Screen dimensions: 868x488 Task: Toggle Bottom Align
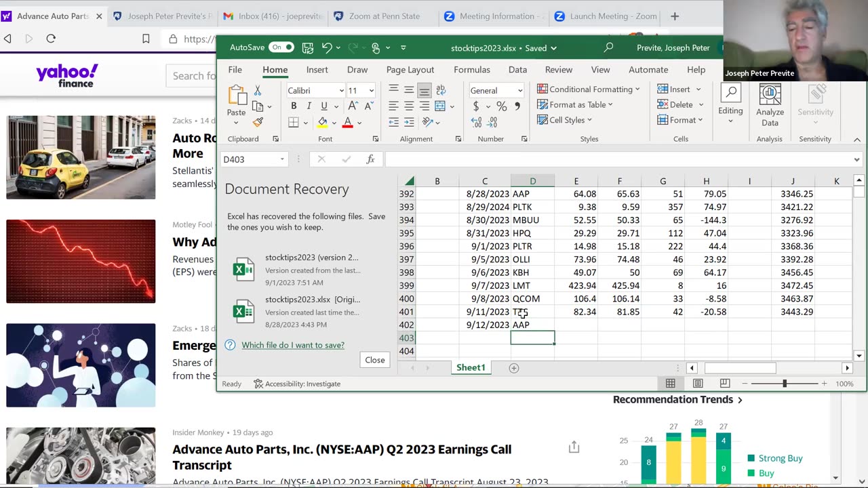[x=425, y=89]
